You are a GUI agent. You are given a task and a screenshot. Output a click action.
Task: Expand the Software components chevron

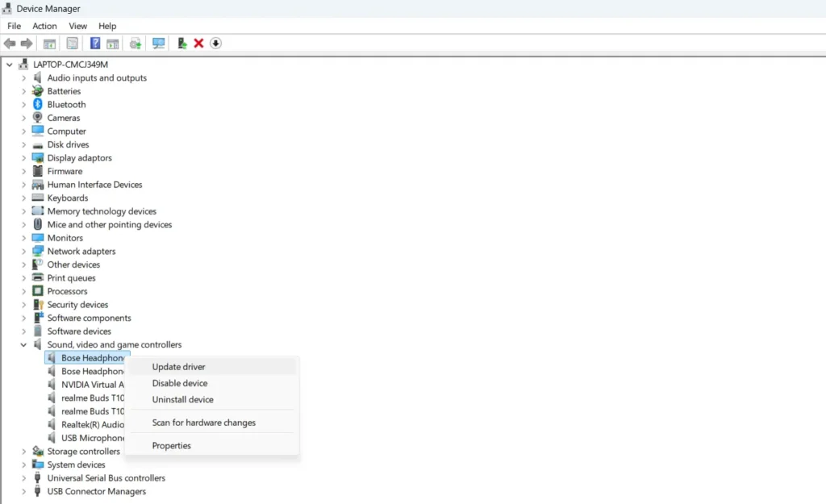pos(23,318)
